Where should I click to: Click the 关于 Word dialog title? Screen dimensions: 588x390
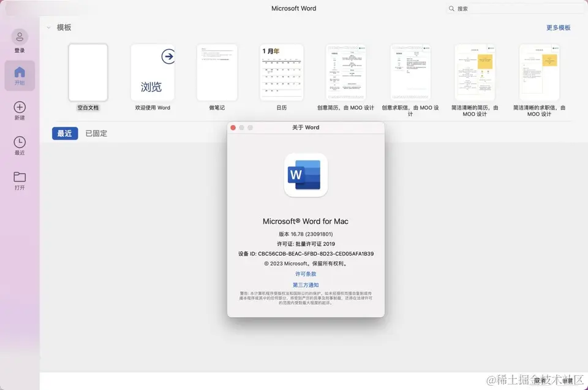point(306,128)
